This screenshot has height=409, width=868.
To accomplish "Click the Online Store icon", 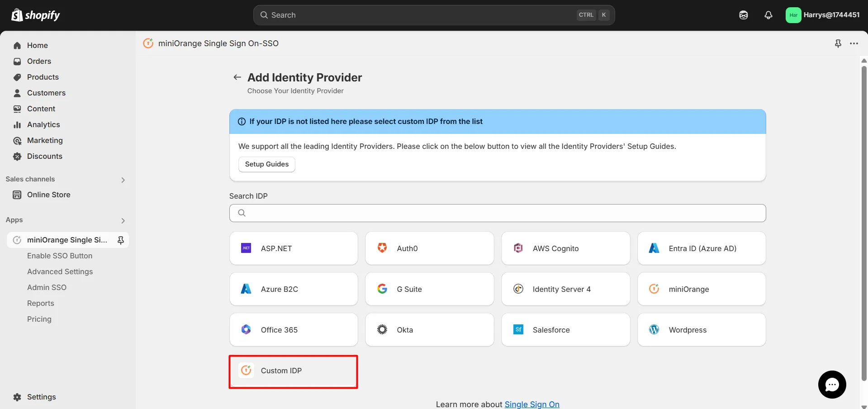I will pyautogui.click(x=17, y=195).
